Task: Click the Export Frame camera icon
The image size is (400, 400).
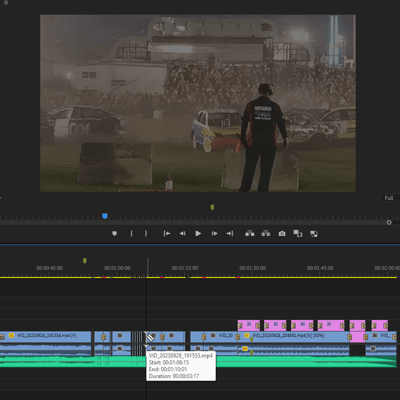Action: pyautogui.click(x=282, y=234)
